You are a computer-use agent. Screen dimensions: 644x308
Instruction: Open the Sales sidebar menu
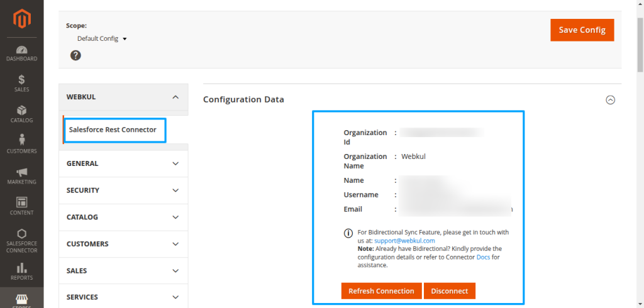pyautogui.click(x=22, y=84)
